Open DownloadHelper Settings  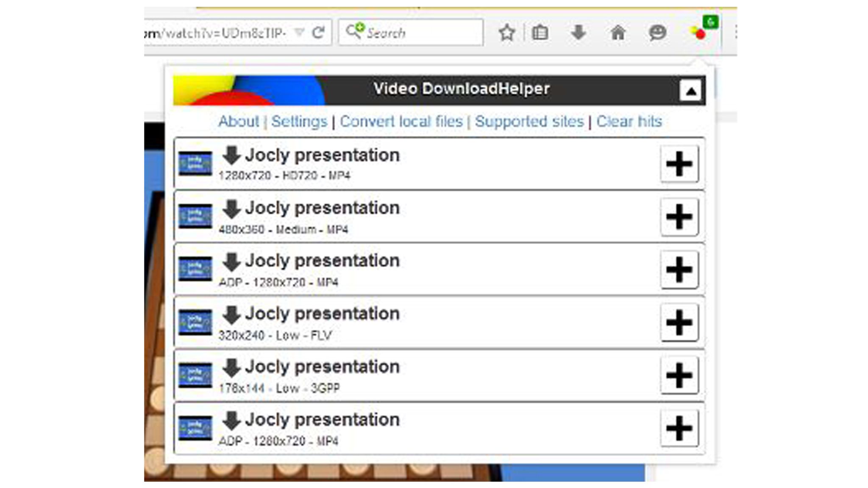[299, 122]
